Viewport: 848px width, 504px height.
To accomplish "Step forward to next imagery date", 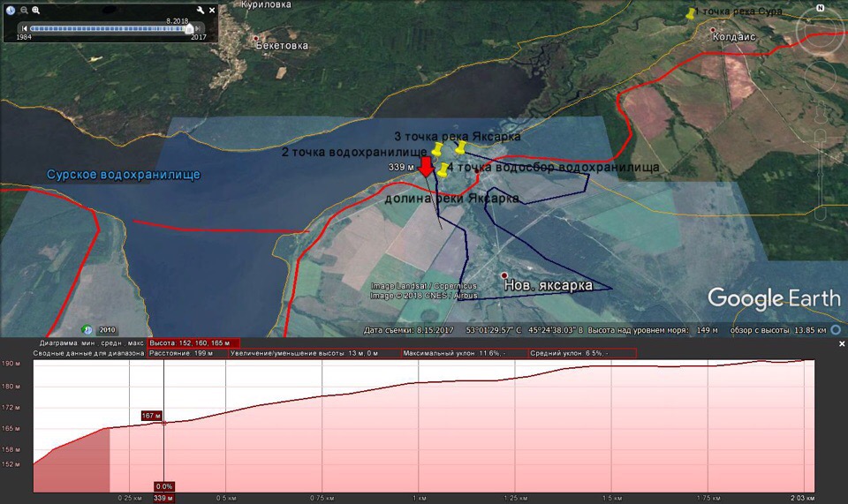I will click(x=200, y=28).
